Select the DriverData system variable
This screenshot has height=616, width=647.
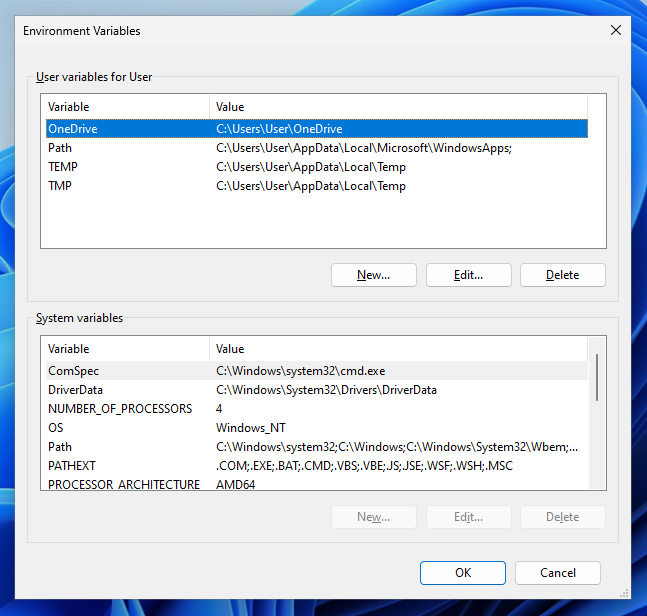(317, 389)
